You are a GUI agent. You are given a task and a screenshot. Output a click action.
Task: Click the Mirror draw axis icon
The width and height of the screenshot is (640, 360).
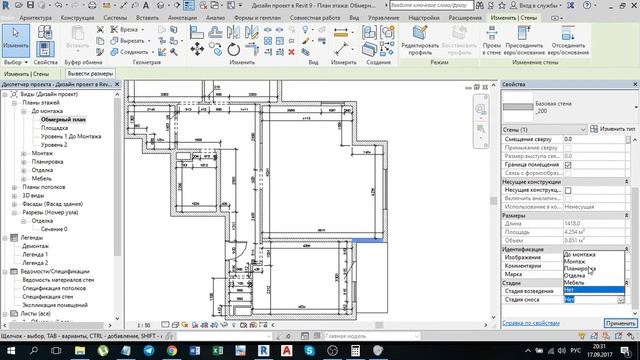(251, 33)
